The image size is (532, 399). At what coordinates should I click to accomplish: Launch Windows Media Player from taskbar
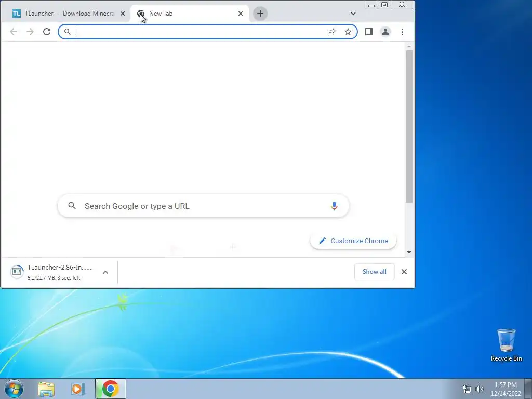(x=78, y=389)
